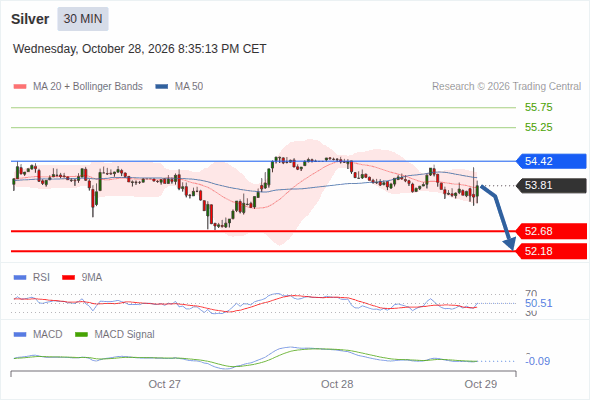Click the blue downward forecast arrow
Screen dimensions: 590x400
[x=499, y=217]
